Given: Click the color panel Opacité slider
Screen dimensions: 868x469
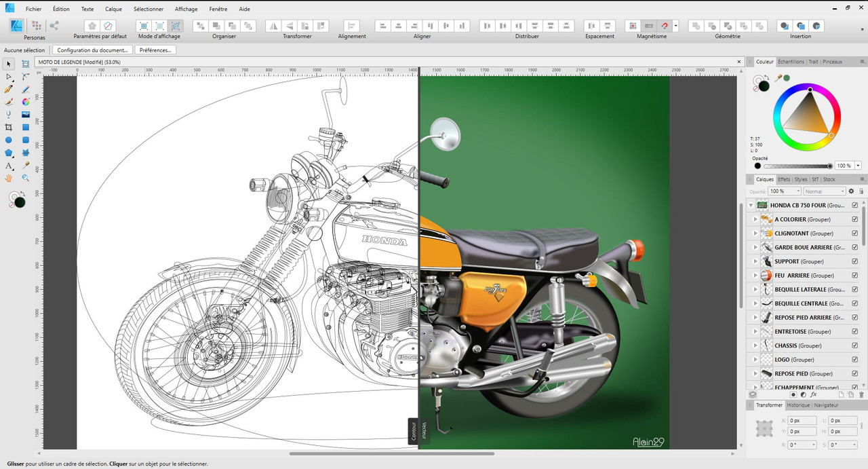Looking at the screenshot, I should (797, 166).
